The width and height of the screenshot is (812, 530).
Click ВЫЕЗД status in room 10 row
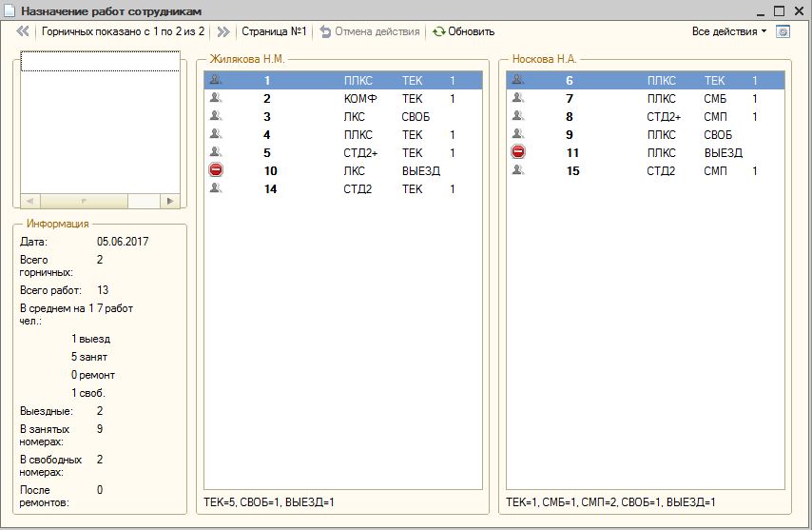pos(421,171)
